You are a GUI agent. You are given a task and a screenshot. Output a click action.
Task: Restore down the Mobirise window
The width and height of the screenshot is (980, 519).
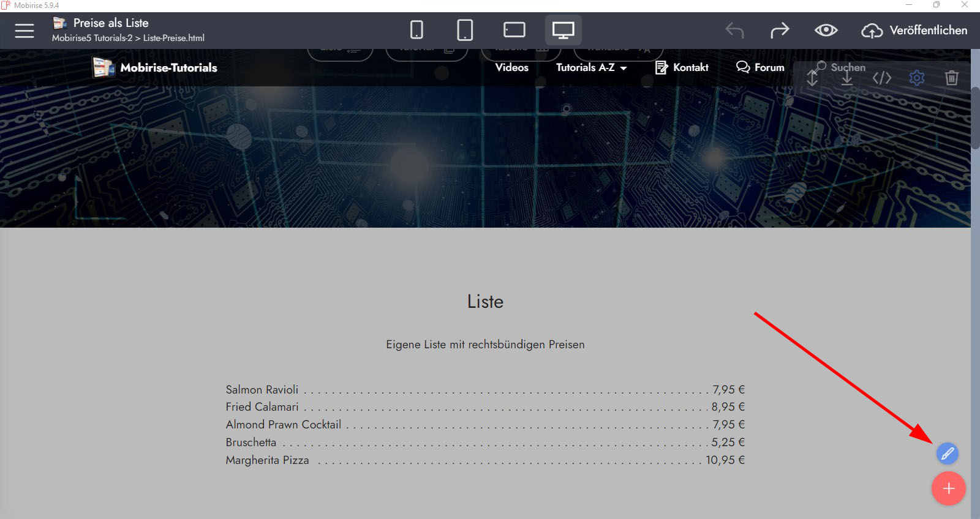[x=937, y=5]
